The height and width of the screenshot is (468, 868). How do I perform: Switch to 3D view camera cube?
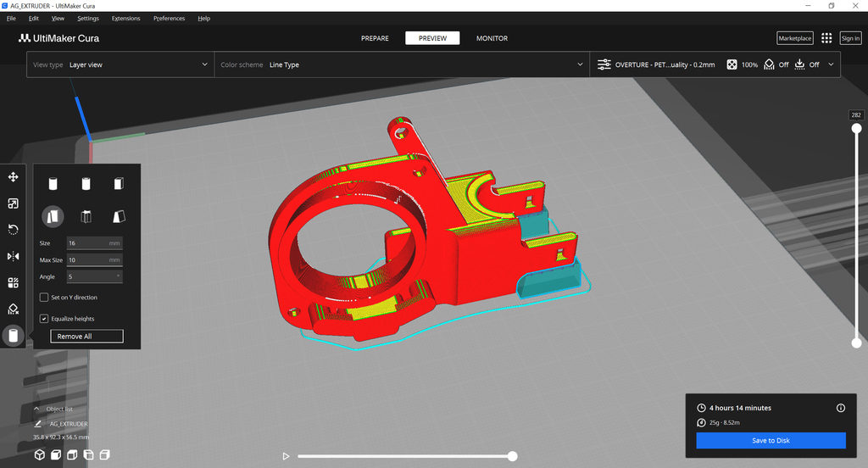click(39, 454)
